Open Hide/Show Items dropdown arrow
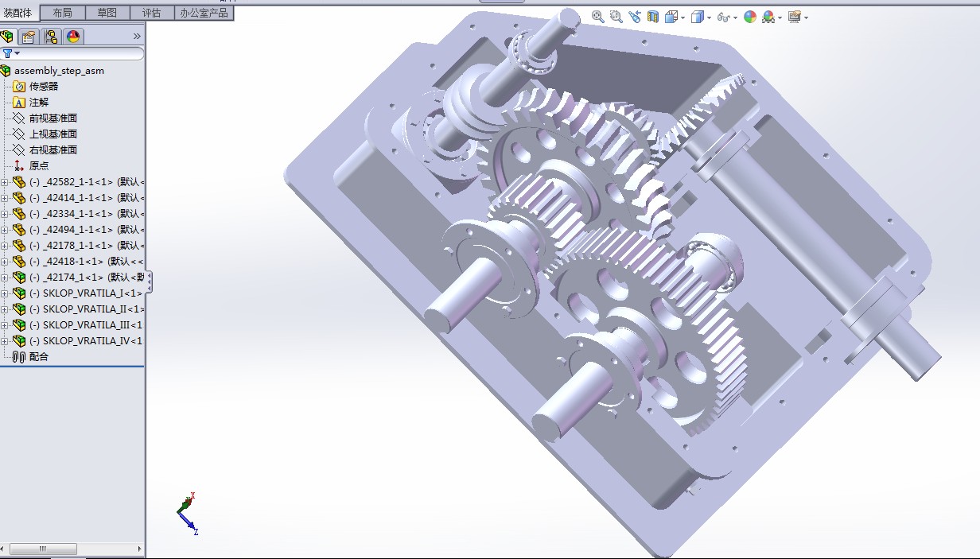Image resolution: width=980 pixels, height=559 pixels. (735, 17)
